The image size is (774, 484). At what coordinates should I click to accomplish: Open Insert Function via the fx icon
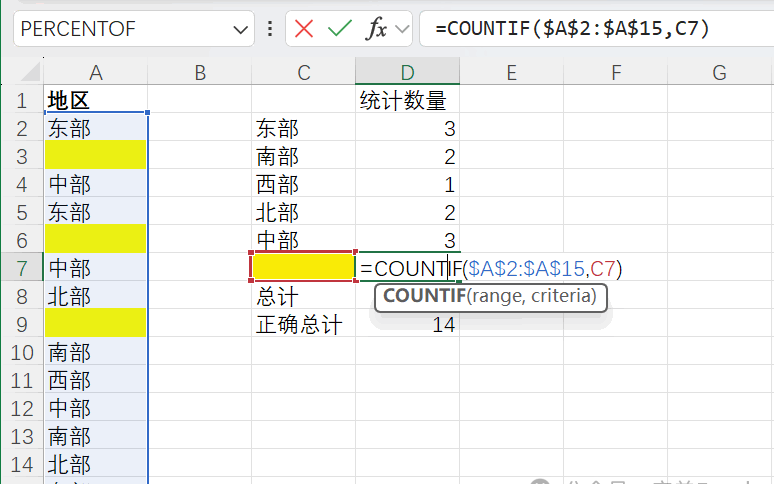[376, 29]
